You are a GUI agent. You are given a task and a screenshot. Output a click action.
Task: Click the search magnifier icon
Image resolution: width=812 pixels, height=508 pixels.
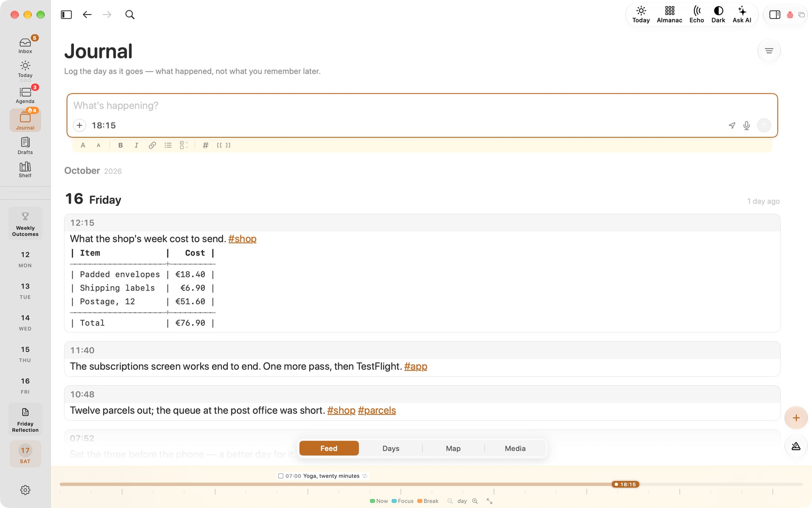pos(130,15)
